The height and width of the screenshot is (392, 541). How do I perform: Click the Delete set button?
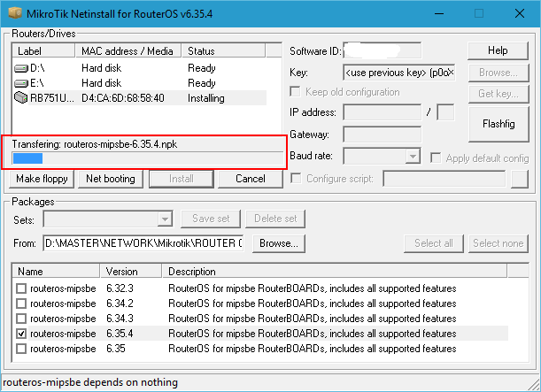[275, 219]
